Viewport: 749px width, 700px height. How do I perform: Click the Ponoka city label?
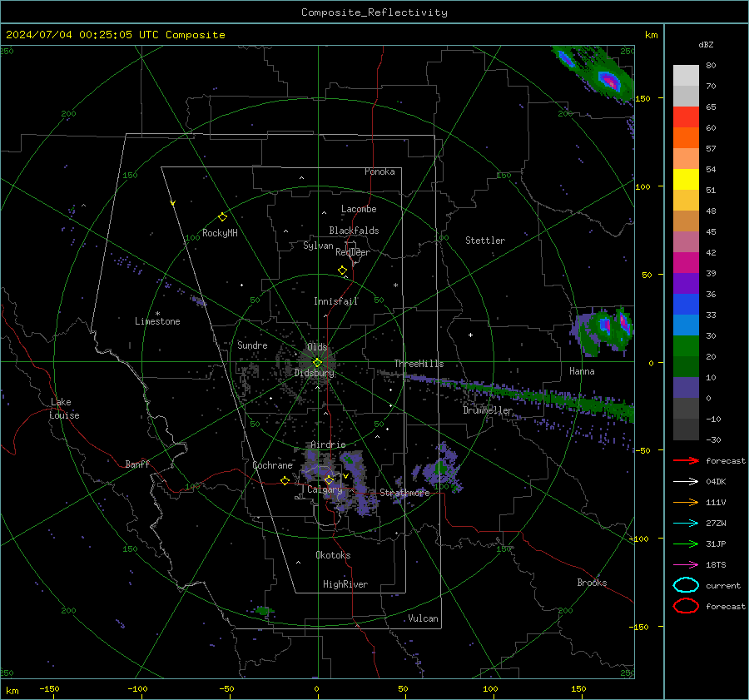[x=379, y=171]
